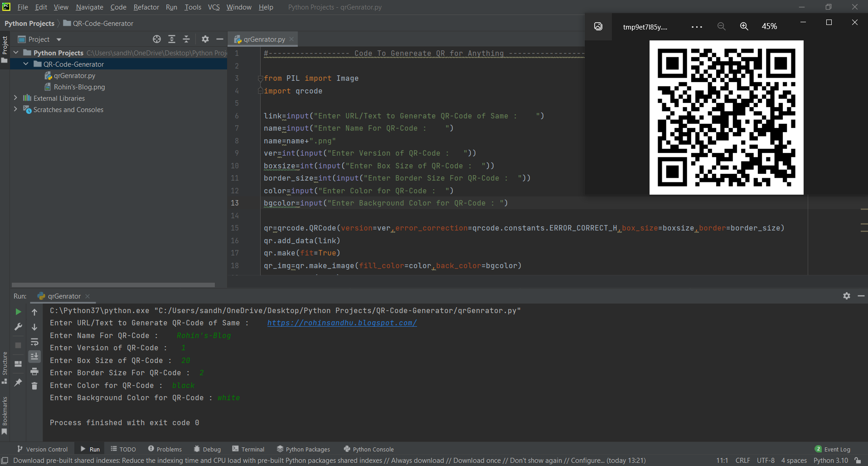Collapse the Python Projects root node
The image size is (868, 466).
pyautogui.click(x=16, y=53)
